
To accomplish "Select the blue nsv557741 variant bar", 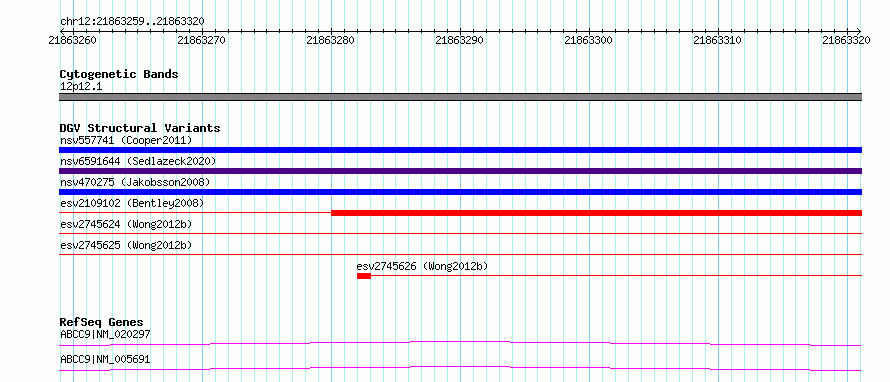I will (460, 150).
